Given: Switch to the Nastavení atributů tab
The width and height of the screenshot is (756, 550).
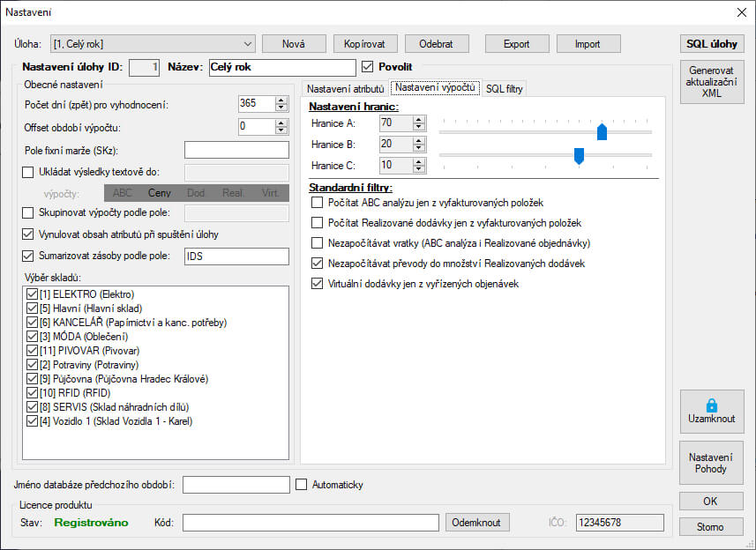Looking at the screenshot, I should 345,88.
